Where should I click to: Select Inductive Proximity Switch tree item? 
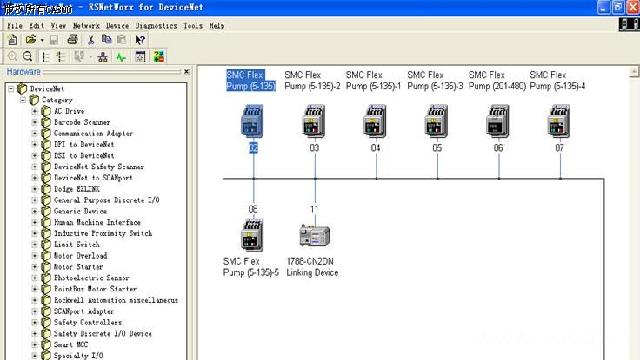[103, 233]
